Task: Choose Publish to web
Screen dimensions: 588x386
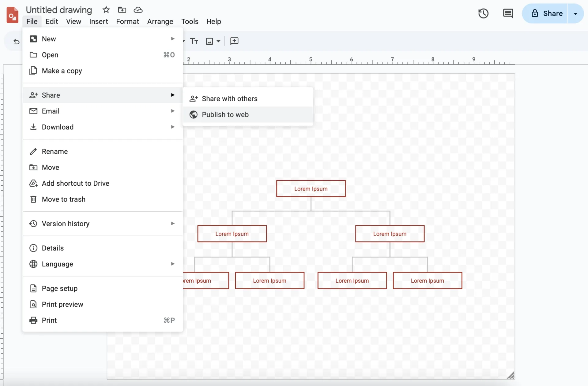Action: coord(248,114)
